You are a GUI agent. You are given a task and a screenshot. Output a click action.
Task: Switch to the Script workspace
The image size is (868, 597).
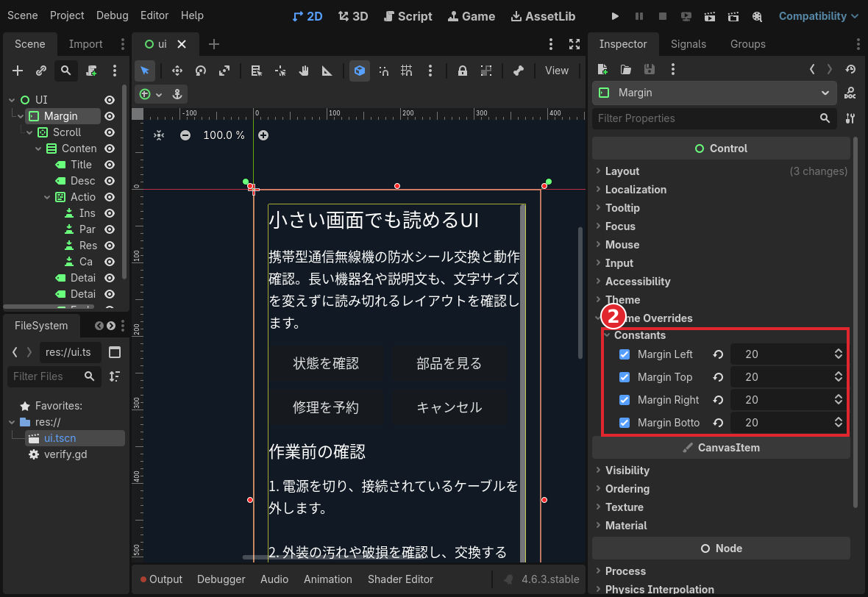(x=408, y=16)
